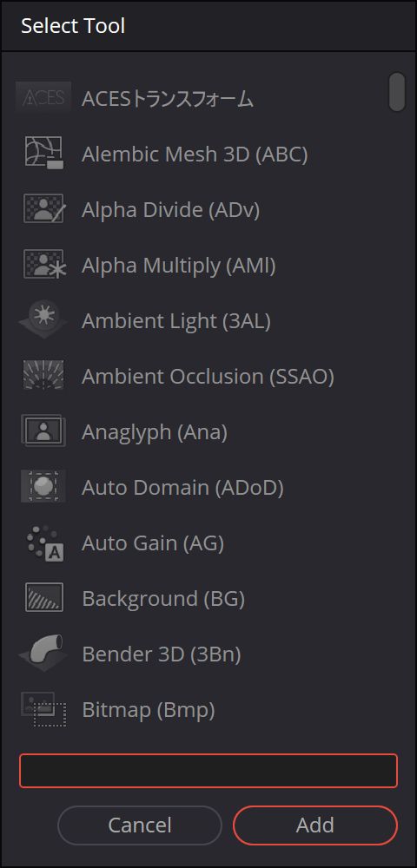Click the Cancel button

pos(140,825)
